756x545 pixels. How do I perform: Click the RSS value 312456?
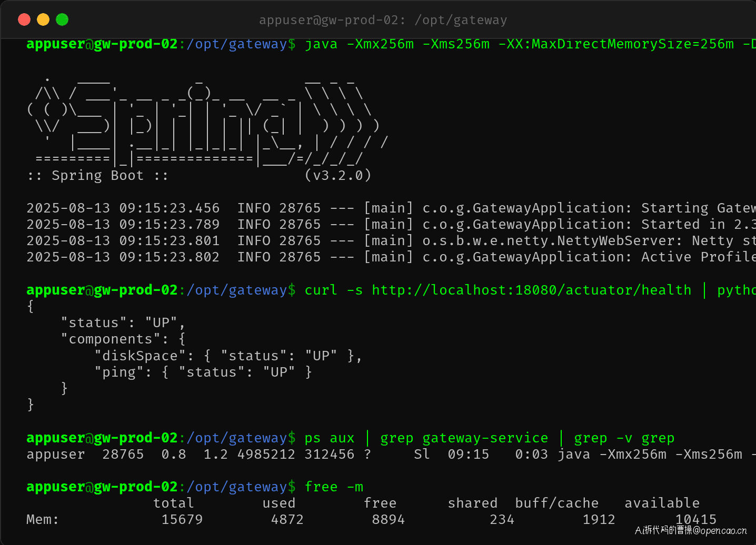click(x=330, y=454)
